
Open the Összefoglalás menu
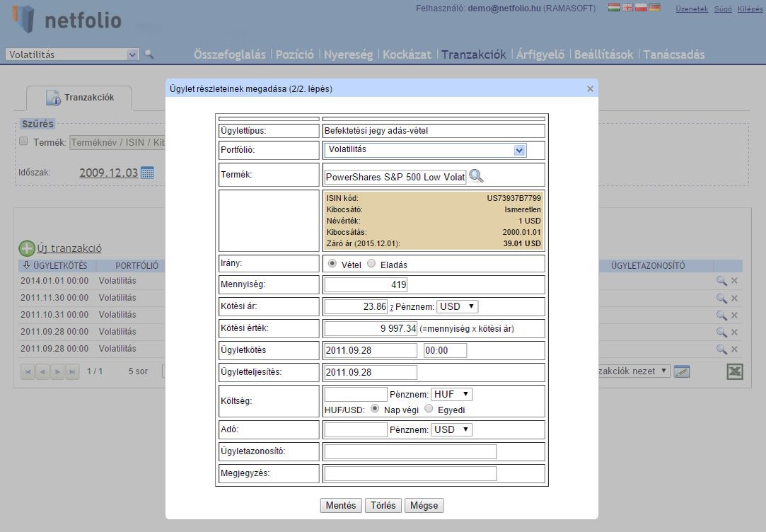(x=230, y=54)
